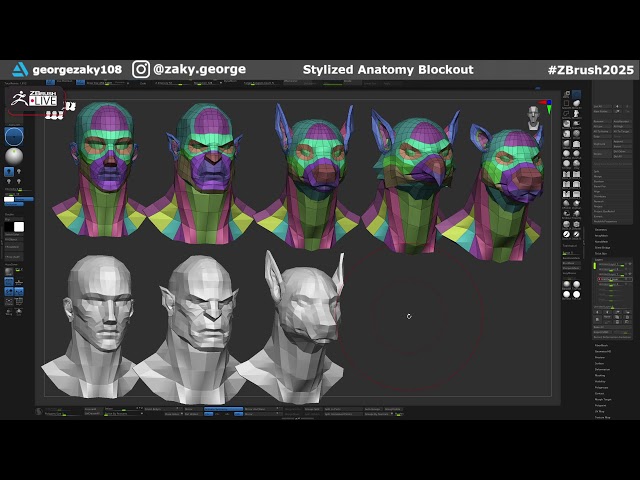
Task: Click the Duplicate subtool button
Action: 602,144
